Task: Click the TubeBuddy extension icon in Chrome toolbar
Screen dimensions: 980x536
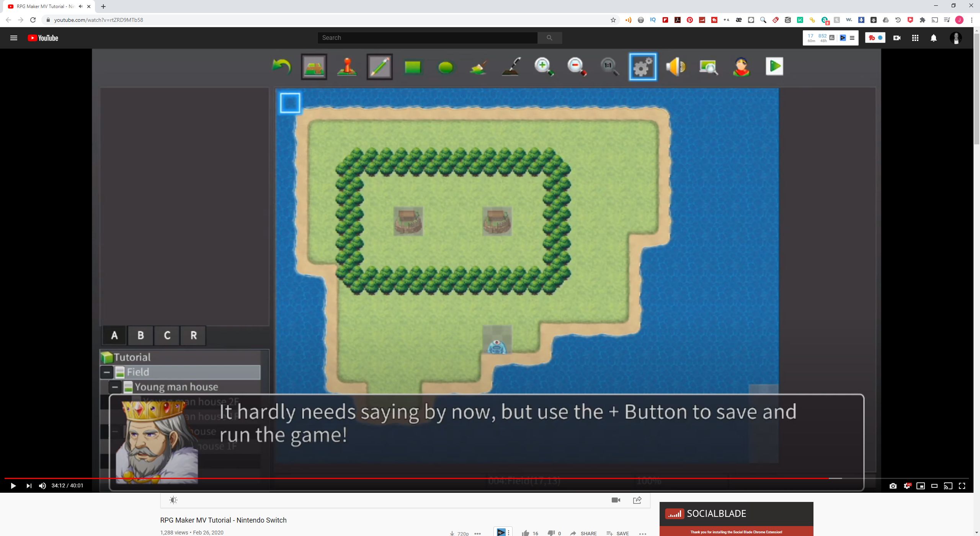Action: pyautogui.click(x=714, y=20)
